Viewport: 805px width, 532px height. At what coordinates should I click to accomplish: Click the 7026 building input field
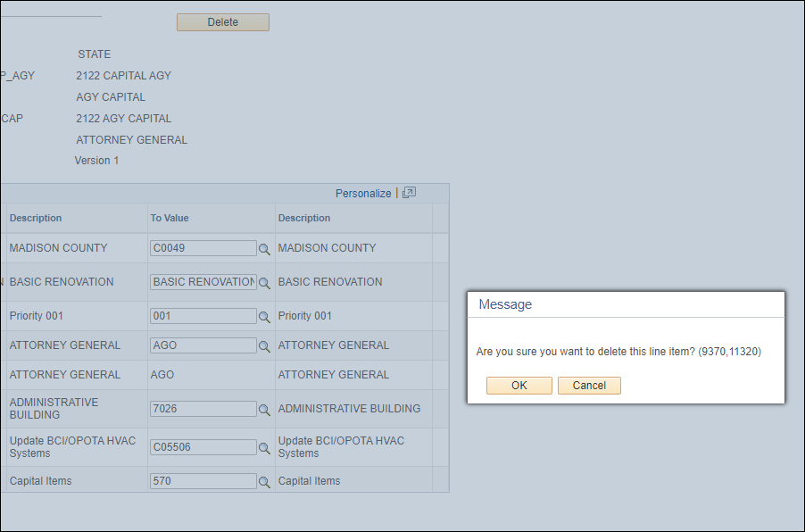[203, 409]
